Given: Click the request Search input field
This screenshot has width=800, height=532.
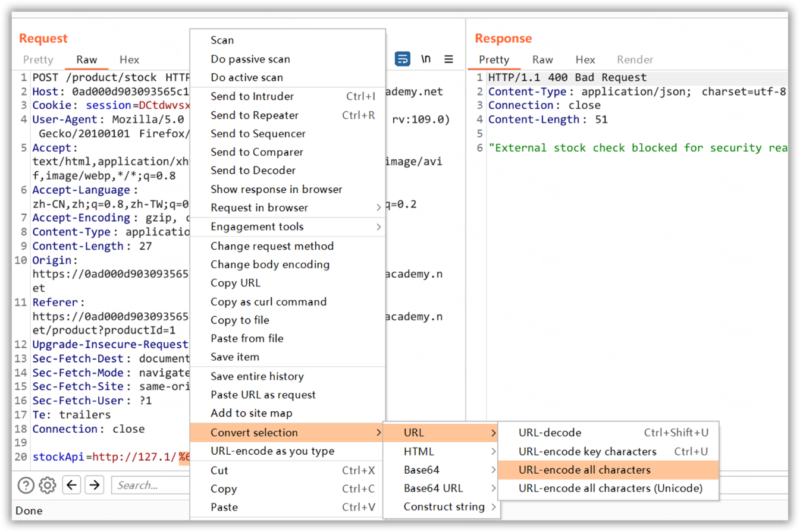Looking at the screenshot, I should tap(149, 486).
